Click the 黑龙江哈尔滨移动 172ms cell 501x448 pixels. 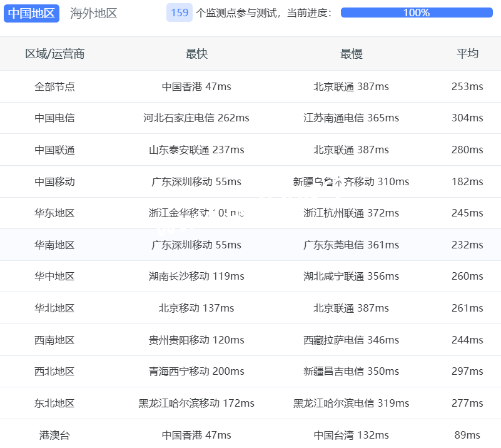[x=196, y=403]
